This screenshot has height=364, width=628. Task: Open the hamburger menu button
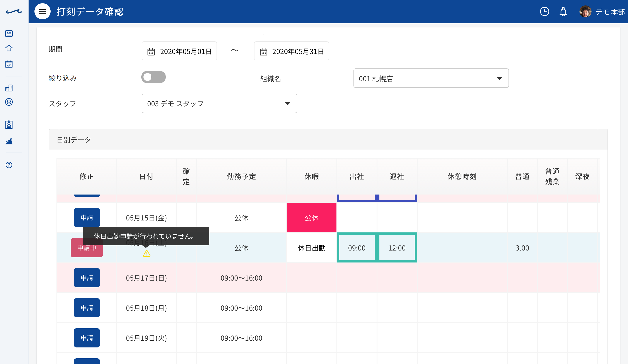(42, 12)
